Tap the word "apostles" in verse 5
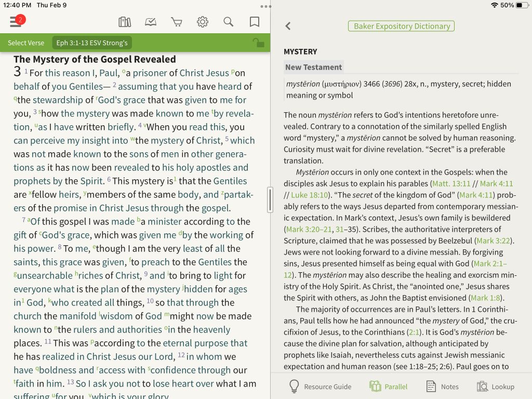532x399 pixels. (213, 168)
